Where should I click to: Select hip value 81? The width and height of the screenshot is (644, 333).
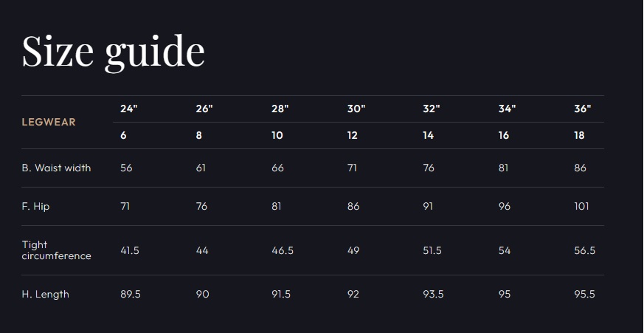277,206
